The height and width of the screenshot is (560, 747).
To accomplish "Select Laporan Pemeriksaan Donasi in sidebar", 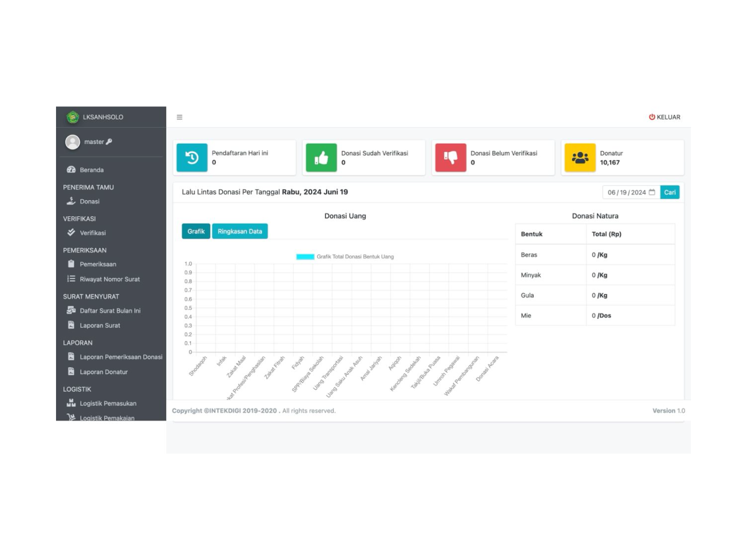I will click(120, 357).
